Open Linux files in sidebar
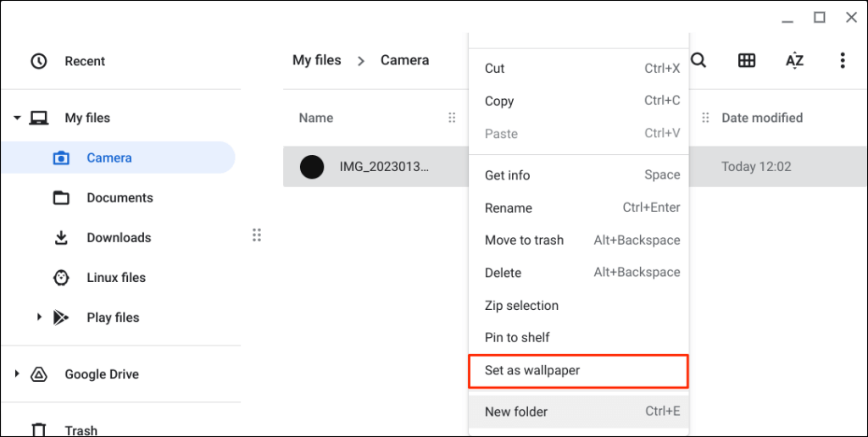Screen dimensions: 868x437 pyautogui.click(x=115, y=278)
